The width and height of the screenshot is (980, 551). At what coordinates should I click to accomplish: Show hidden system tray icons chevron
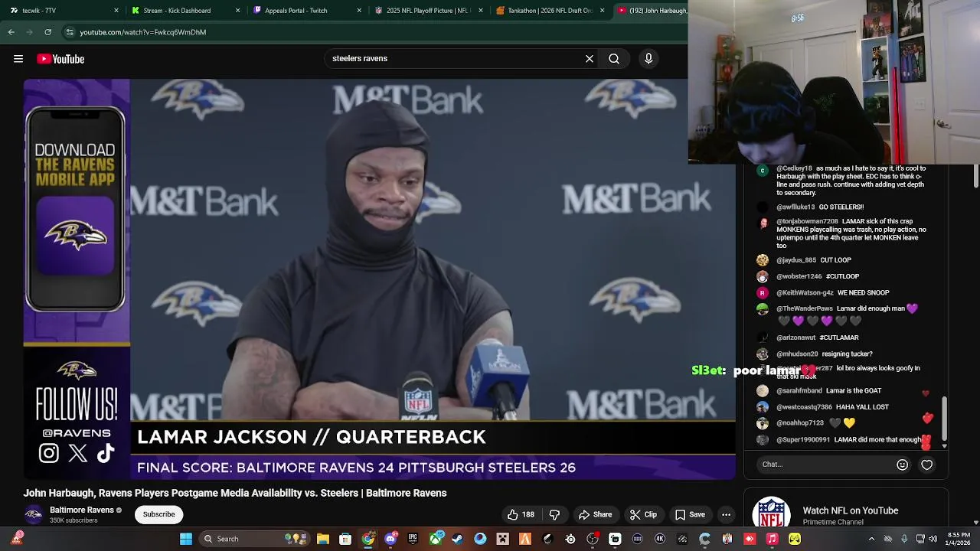coord(871,539)
